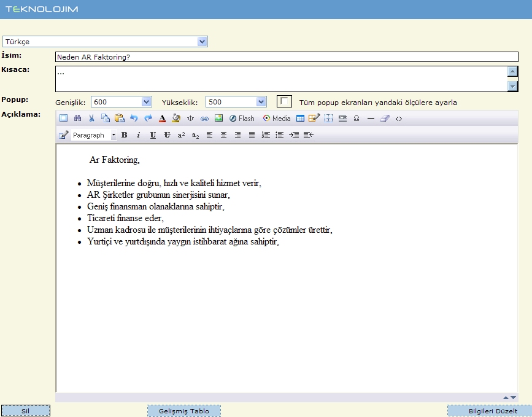
Task: Justify the text alignment
Action: 252,135
